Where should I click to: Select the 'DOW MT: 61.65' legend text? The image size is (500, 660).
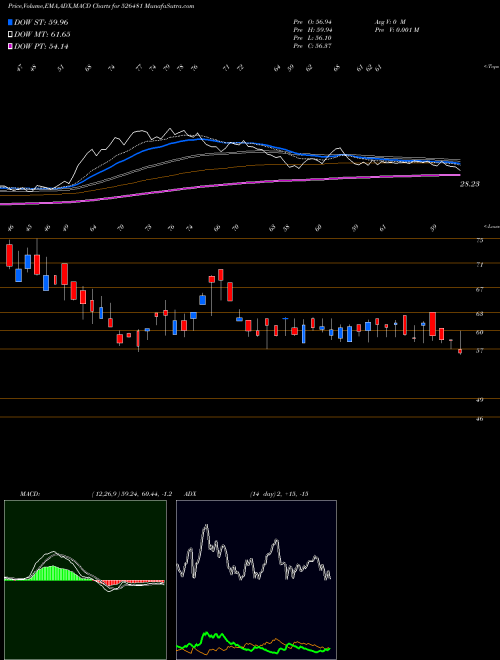[42, 35]
